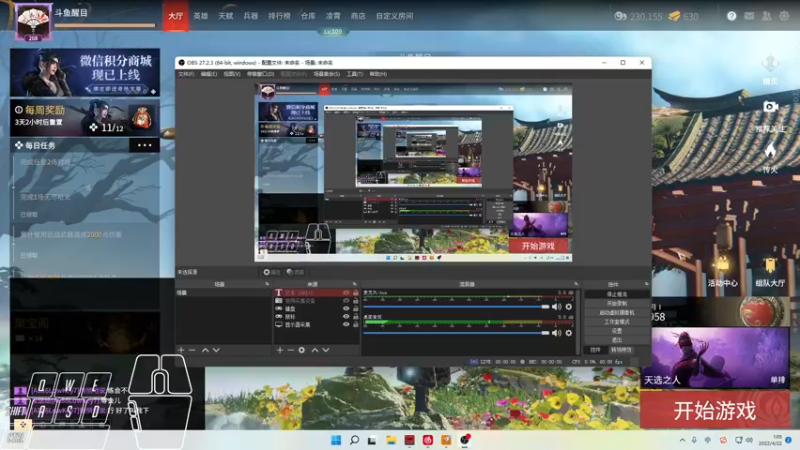Mute the mic audio channel speaker

pyautogui.click(x=556, y=307)
